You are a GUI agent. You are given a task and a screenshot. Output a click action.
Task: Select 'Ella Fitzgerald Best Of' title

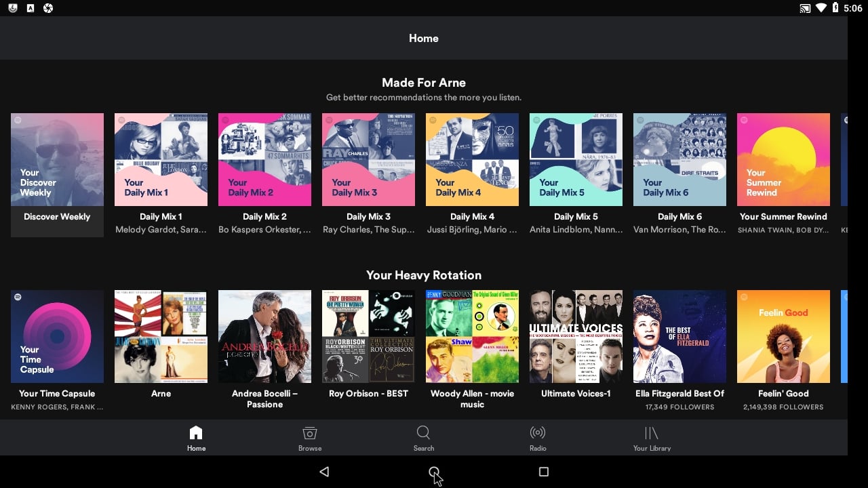pyautogui.click(x=679, y=394)
